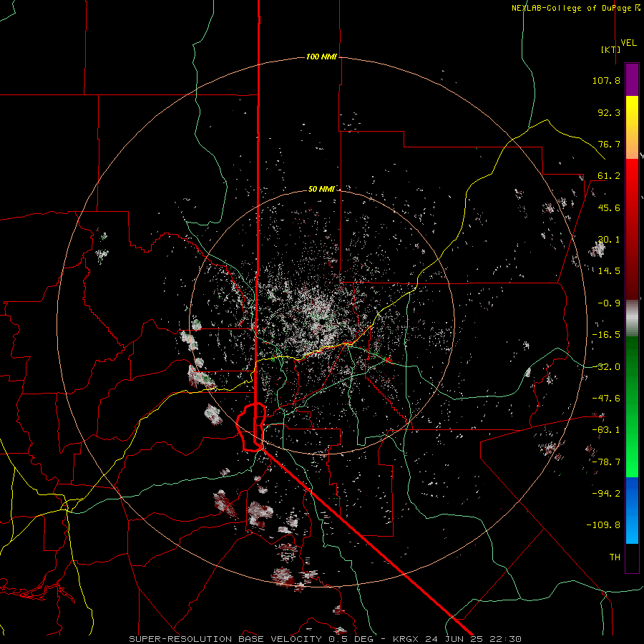Select the -0.9 scale value
Viewport: 644px width, 644px height.
pos(609,303)
